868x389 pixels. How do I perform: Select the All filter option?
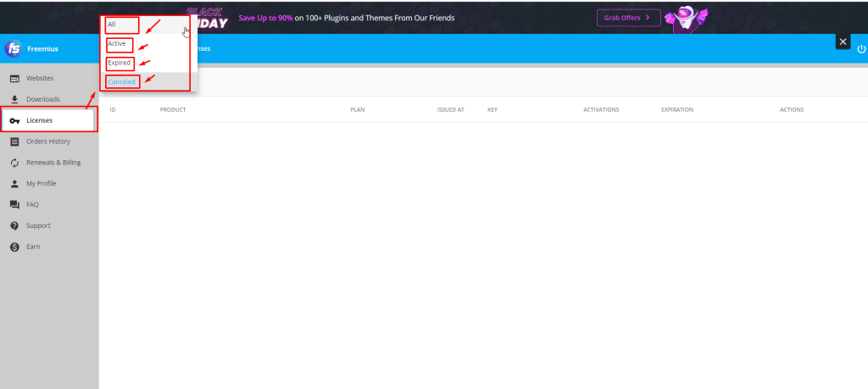(x=148, y=25)
